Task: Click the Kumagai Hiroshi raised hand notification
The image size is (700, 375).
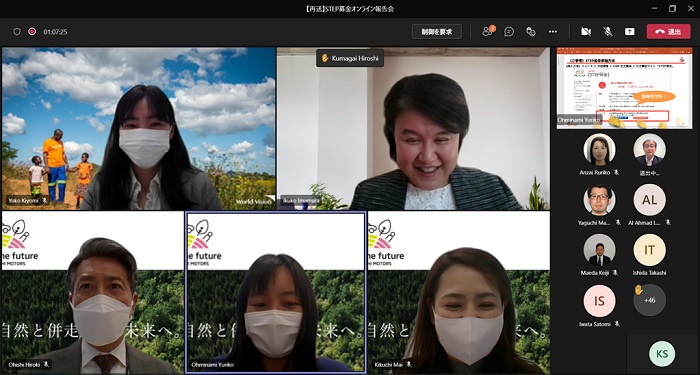Action: (350, 58)
